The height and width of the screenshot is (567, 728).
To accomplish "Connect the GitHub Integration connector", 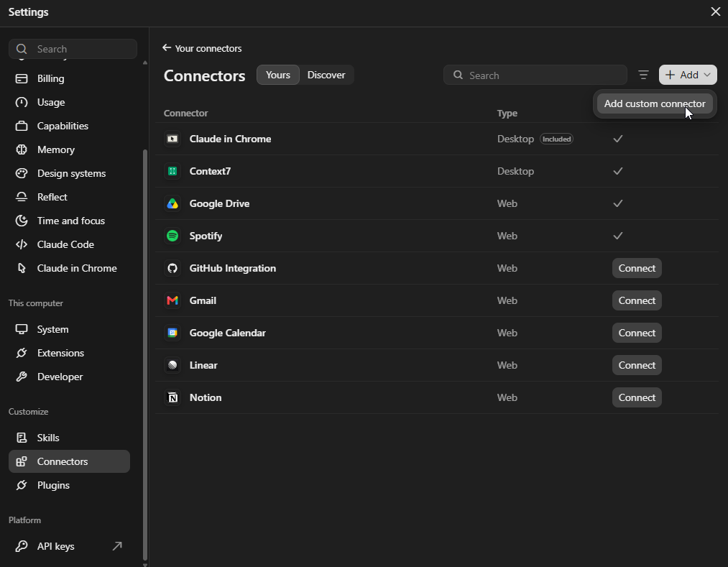I will pyautogui.click(x=637, y=268).
